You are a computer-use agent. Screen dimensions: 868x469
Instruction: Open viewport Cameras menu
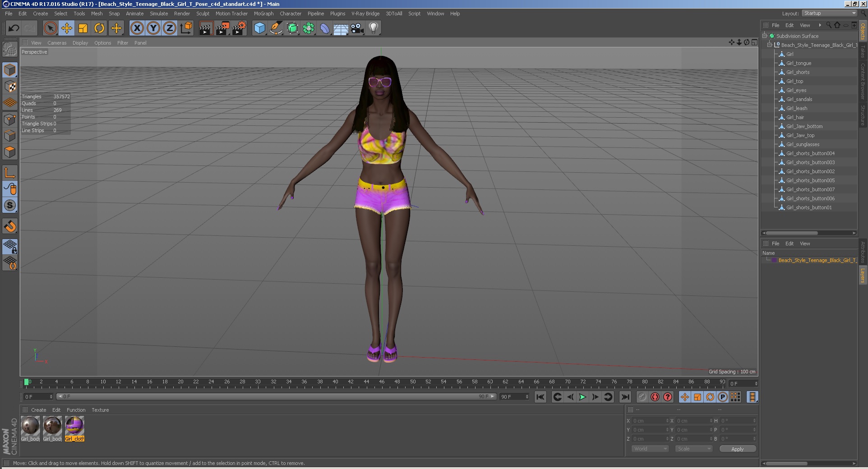[57, 43]
